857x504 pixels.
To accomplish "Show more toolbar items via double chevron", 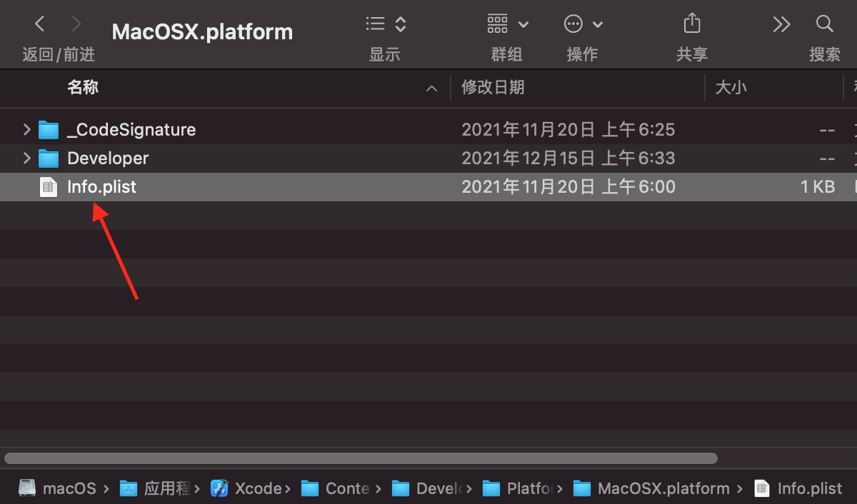I will tap(781, 24).
